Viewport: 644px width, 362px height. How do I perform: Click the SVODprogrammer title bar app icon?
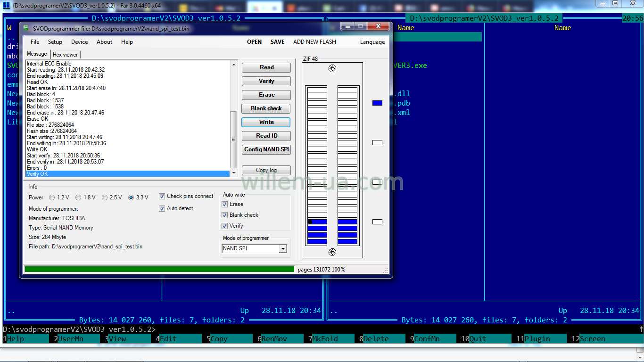(x=25, y=28)
